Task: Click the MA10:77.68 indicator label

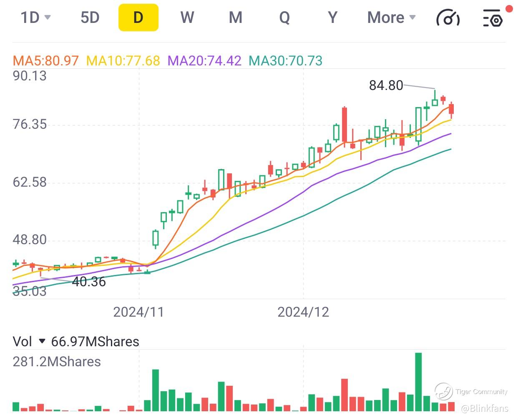Action: 123,61
